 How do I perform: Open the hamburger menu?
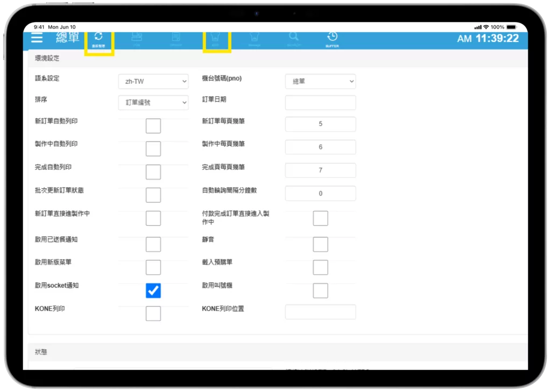[37, 37]
